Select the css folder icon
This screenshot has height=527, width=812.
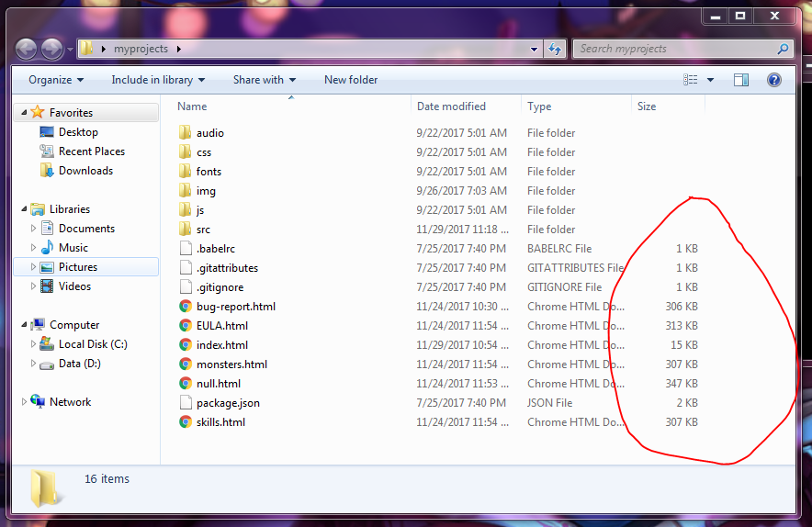(185, 151)
